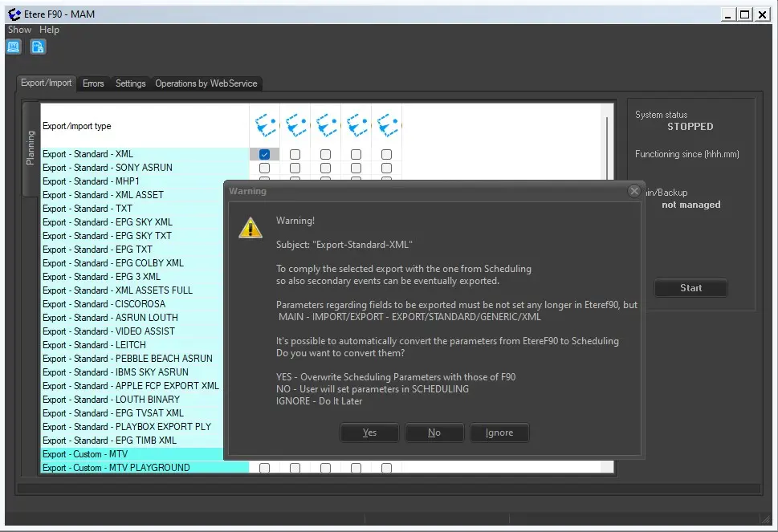Uncheck the checked Export Standard XML checkbox
Image resolution: width=778 pixels, height=532 pixels.
(264, 154)
